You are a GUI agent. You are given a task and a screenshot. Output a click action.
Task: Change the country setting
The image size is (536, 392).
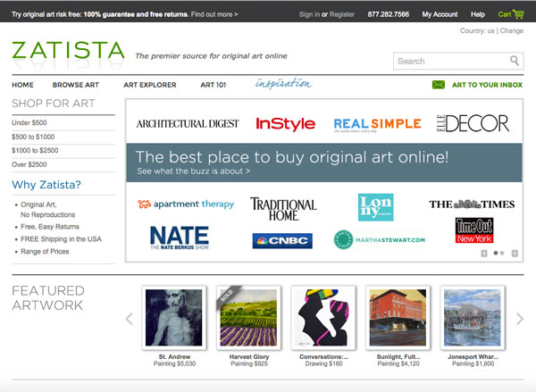(511, 30)
